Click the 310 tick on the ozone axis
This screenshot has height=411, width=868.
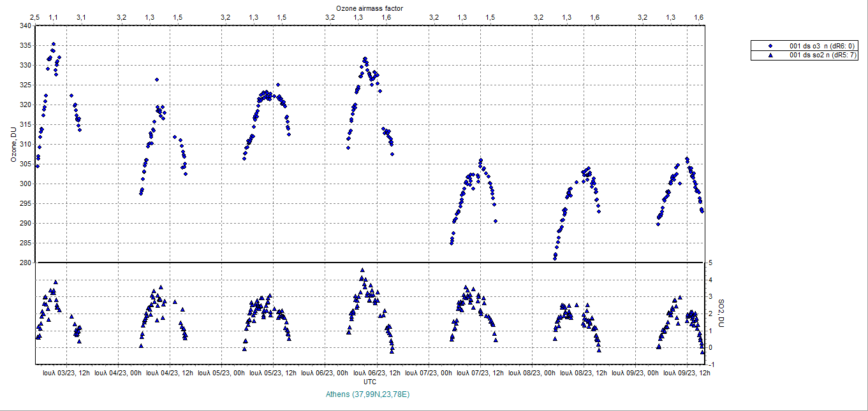coord(26,145)
